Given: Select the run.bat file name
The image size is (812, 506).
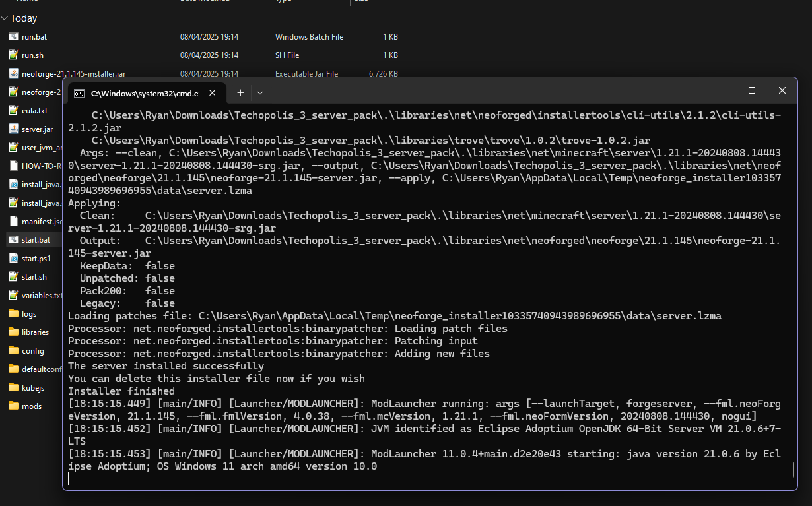Looking at the screenshot, I should pyautogui.click(x=34, y=37).
